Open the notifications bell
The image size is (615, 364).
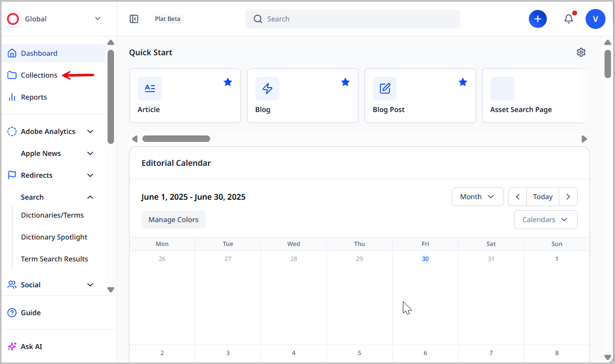pyautogui.click(x=569, y=19)
